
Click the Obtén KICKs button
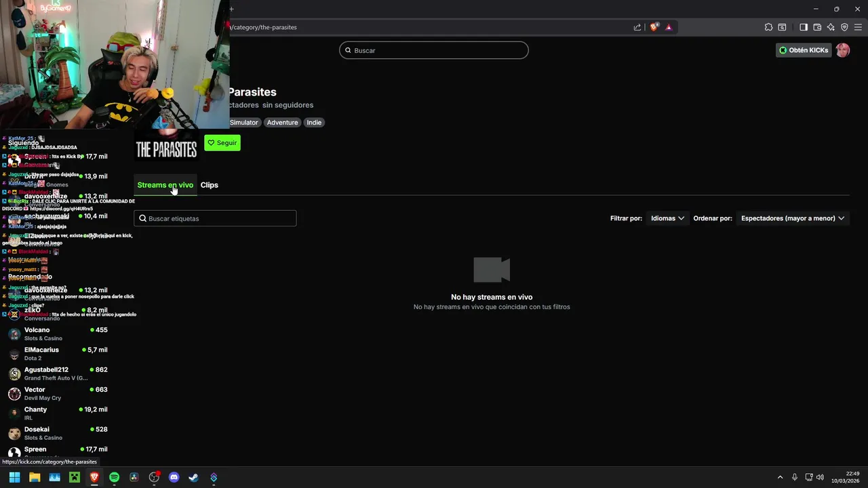(804, 50)
